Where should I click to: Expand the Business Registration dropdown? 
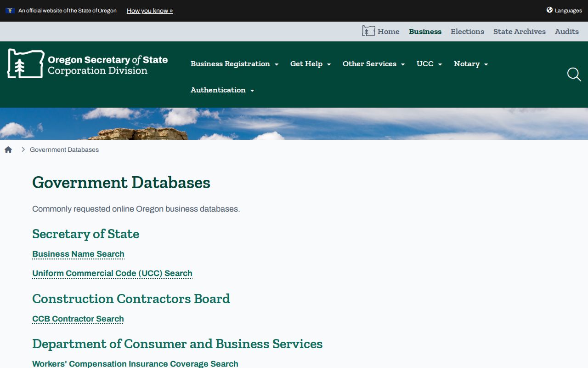[235, 64]
